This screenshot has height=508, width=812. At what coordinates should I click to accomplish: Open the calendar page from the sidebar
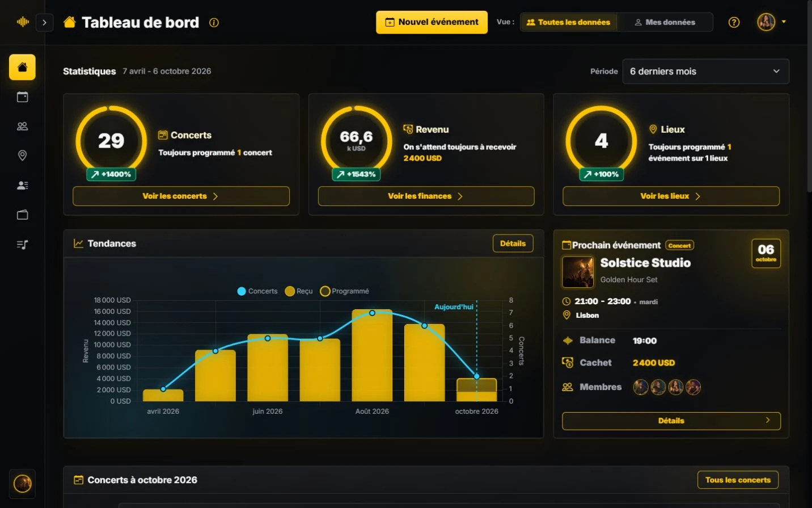22,97
